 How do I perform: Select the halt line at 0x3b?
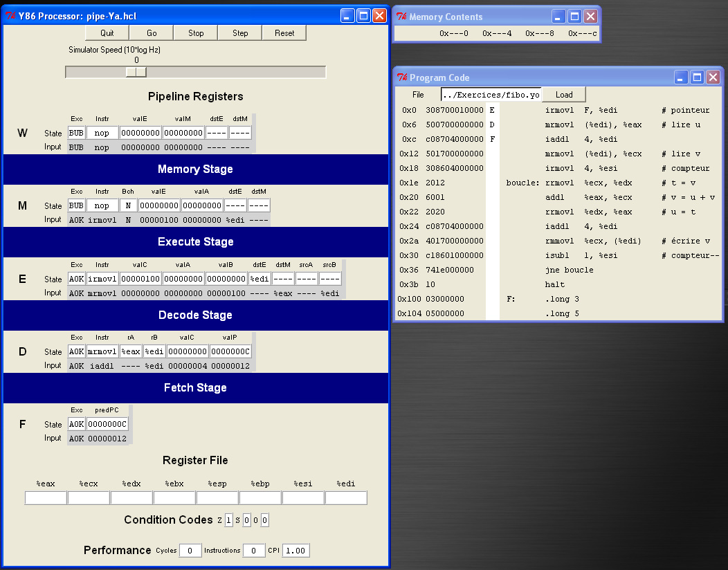(x=558, y=284)
